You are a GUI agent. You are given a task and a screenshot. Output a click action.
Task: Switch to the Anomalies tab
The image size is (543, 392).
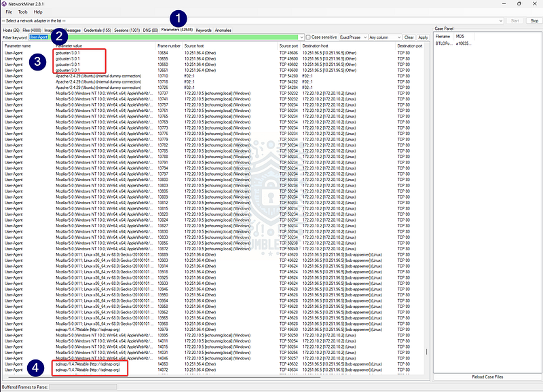click(x=223, y=31)
